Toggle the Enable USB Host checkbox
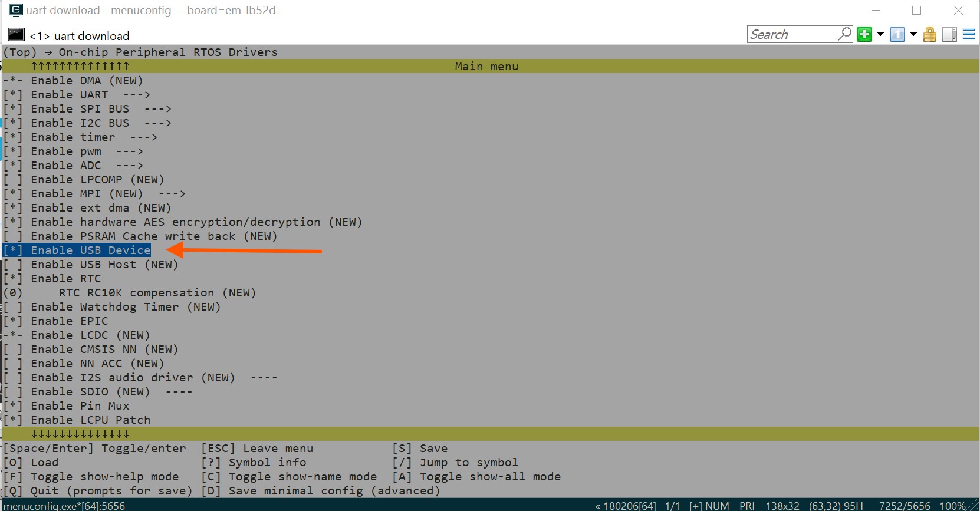Image resolution: width=980 pixels, height=511 pixels. (x=12, y=265)
